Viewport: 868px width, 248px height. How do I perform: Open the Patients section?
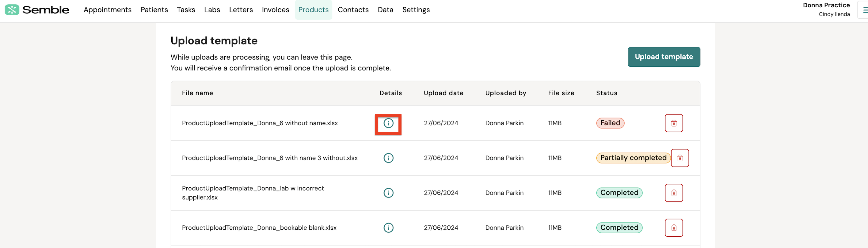(x=154, y=10)
